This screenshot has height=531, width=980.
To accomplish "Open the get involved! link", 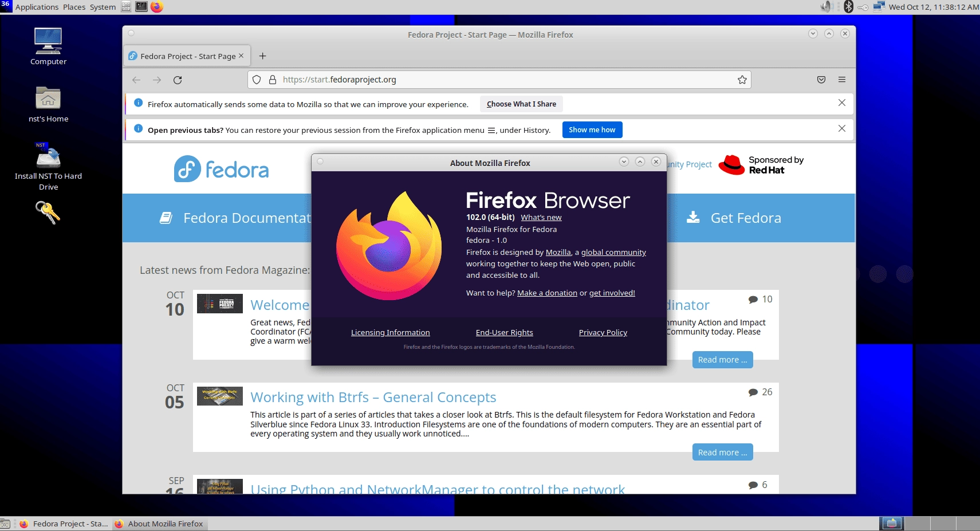I will (x=612, y=293).
